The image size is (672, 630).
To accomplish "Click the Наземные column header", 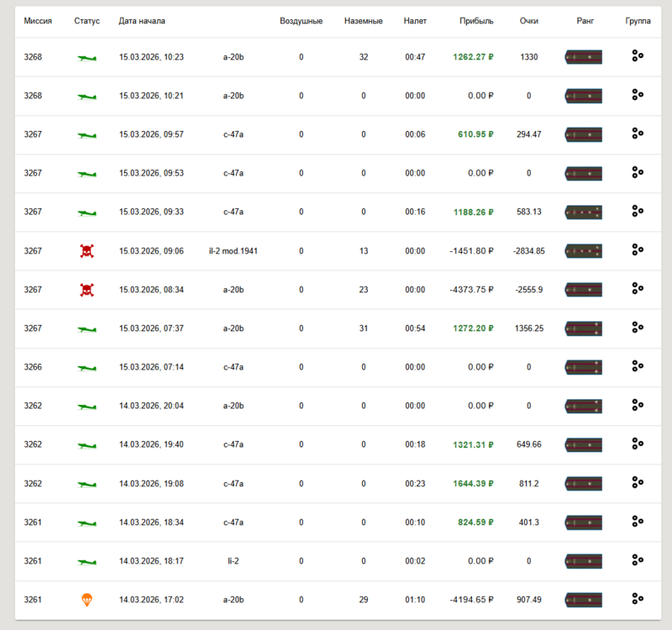I will tap(364, 21).
